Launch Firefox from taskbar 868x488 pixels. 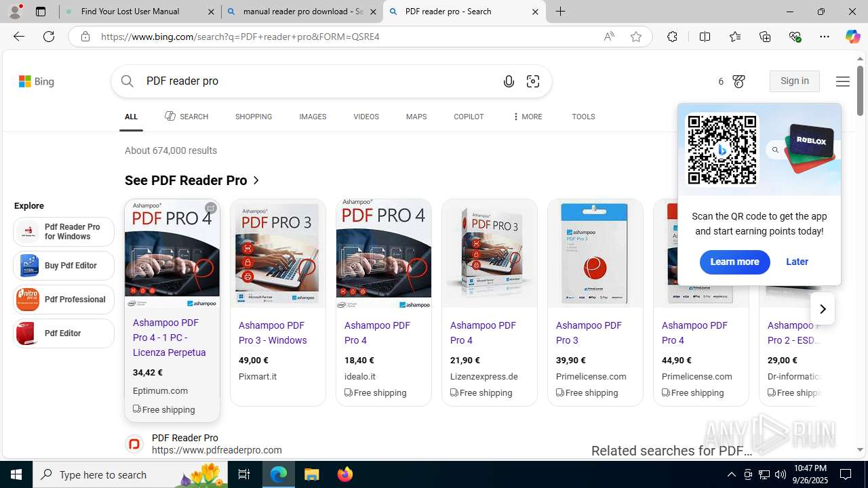[345, 474]
